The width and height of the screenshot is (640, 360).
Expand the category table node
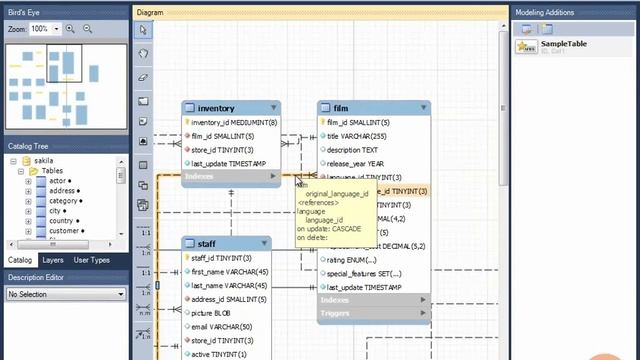click(28, 201)
